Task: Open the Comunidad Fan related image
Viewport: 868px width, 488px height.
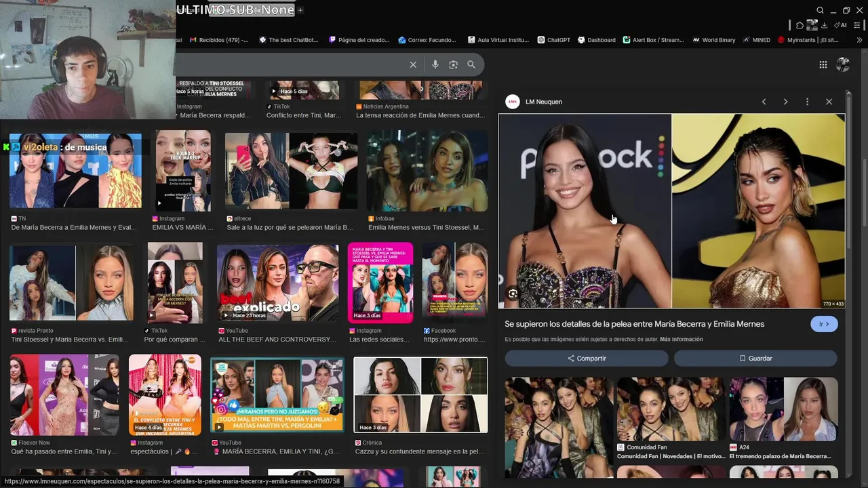Action: pyautogui.click(x=671, y=408)
